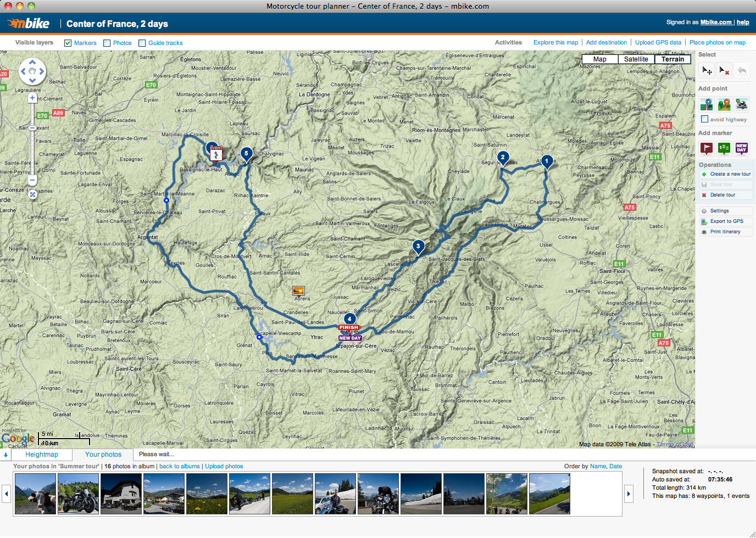Toggle the Markers layer checkbox

click(68, 43)
